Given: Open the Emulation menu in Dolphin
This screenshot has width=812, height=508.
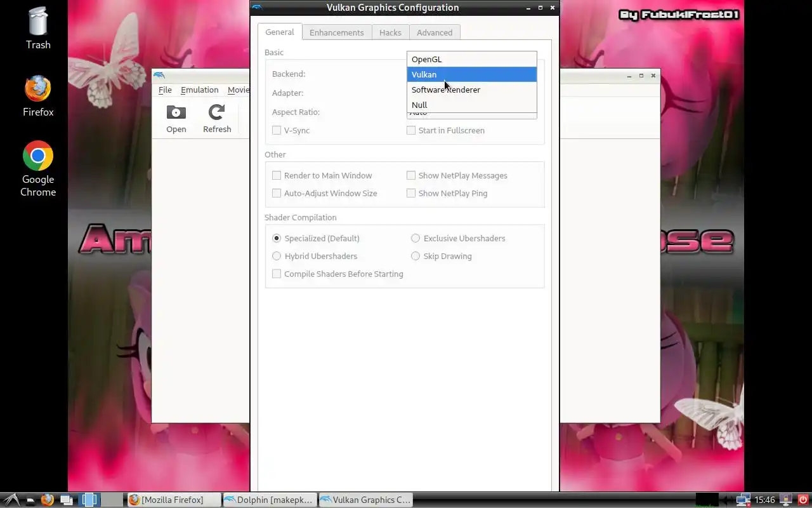Looking at the screenshot, I should (199, 90).
